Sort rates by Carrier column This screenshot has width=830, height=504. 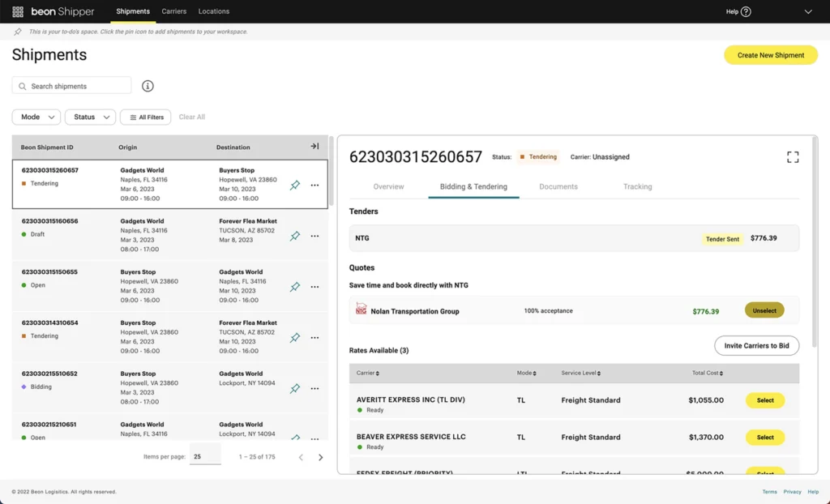click(x=368, y=374)
